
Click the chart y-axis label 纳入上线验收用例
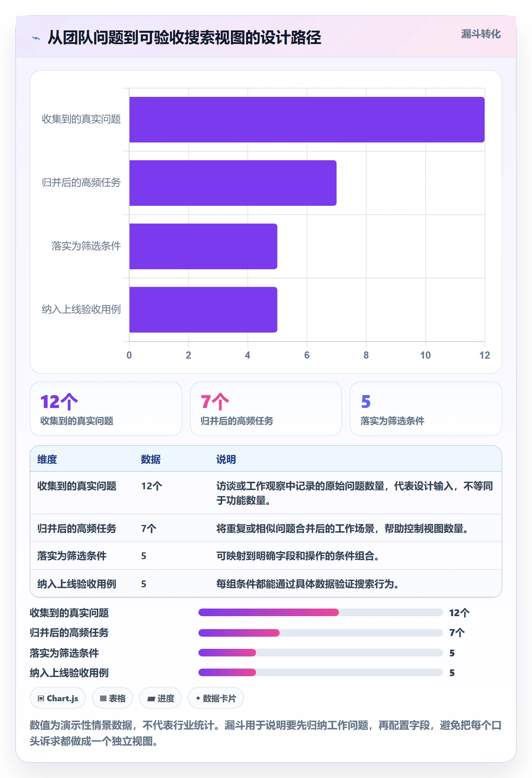click(x=81, y=310)
